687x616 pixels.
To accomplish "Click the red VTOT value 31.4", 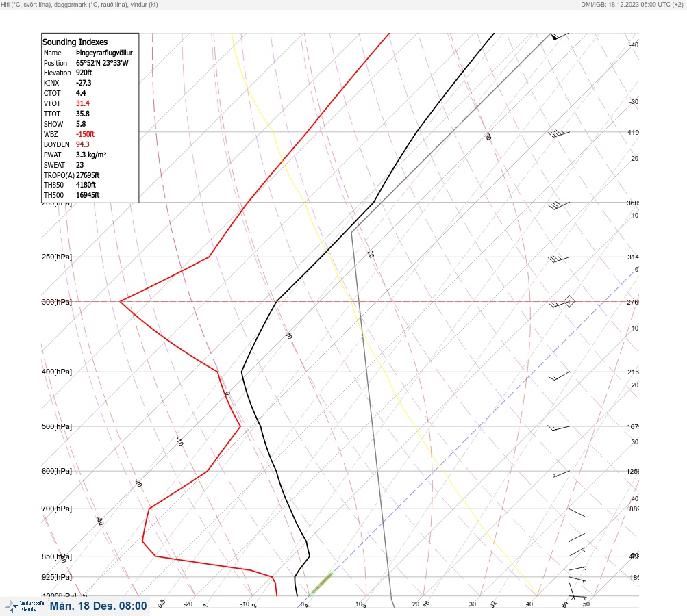I will point(83,103).
